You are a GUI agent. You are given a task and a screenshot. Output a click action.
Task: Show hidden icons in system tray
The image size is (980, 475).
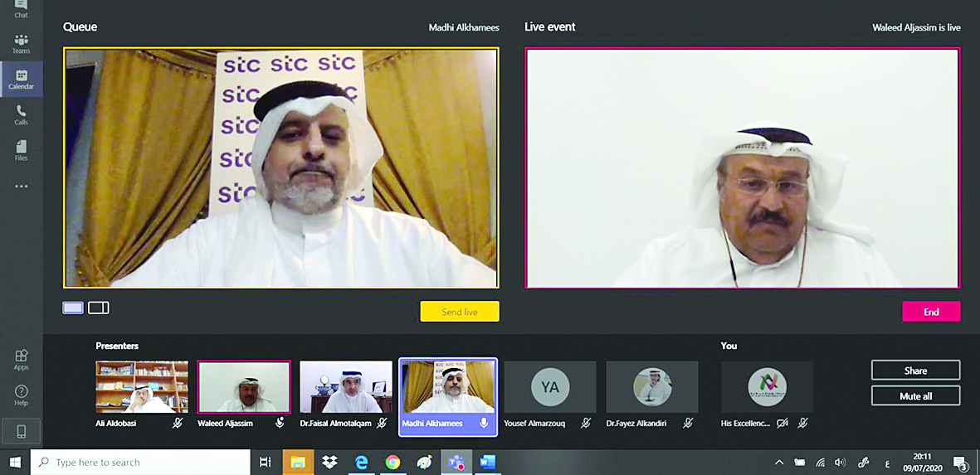pos(778,463)
